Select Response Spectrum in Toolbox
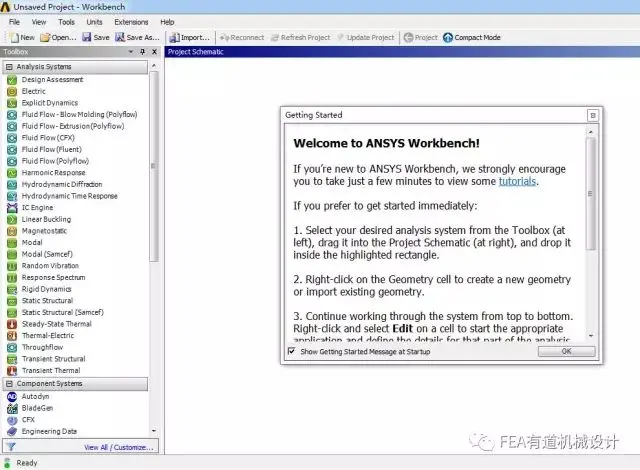This screenshot has width=640, height=470. [x=53, y=277]
